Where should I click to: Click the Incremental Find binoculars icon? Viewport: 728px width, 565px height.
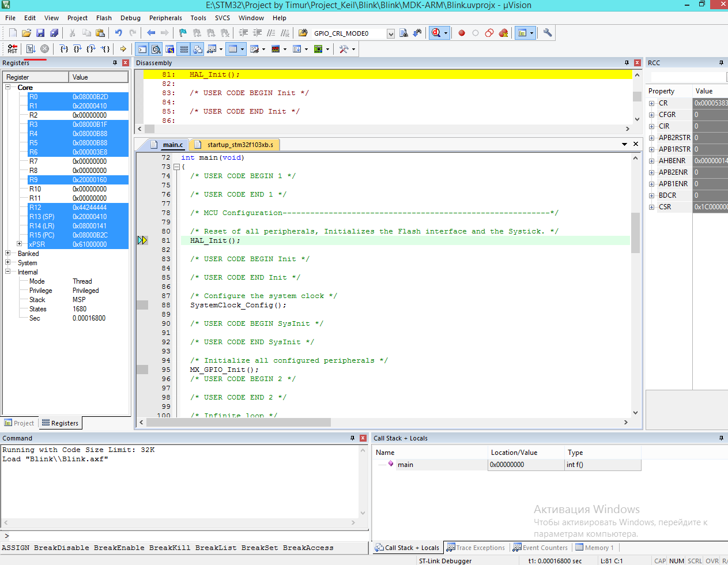(417, 33)
